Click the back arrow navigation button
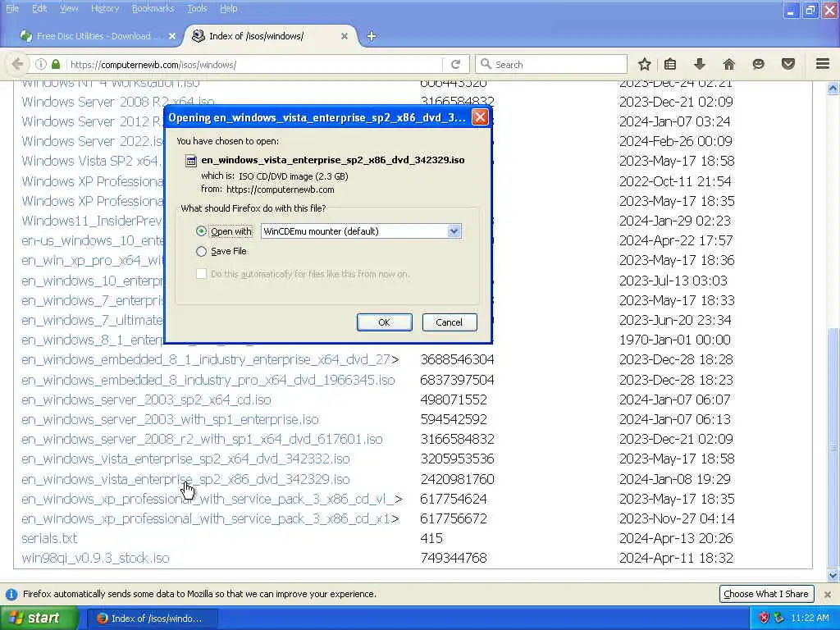840x630 pixels. pos(17,64)
